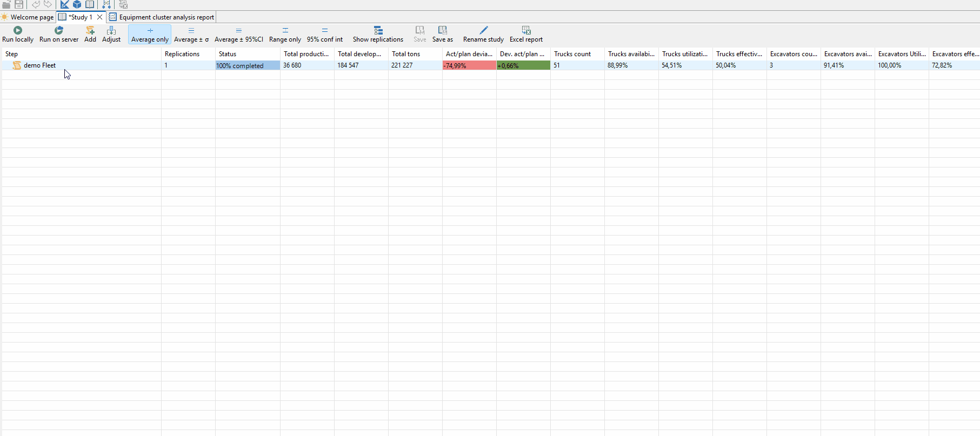Click the 221 227 total tons value
The height and width of the screenshot is (436, 980).
pyautogui.click(x=402, y=65)
